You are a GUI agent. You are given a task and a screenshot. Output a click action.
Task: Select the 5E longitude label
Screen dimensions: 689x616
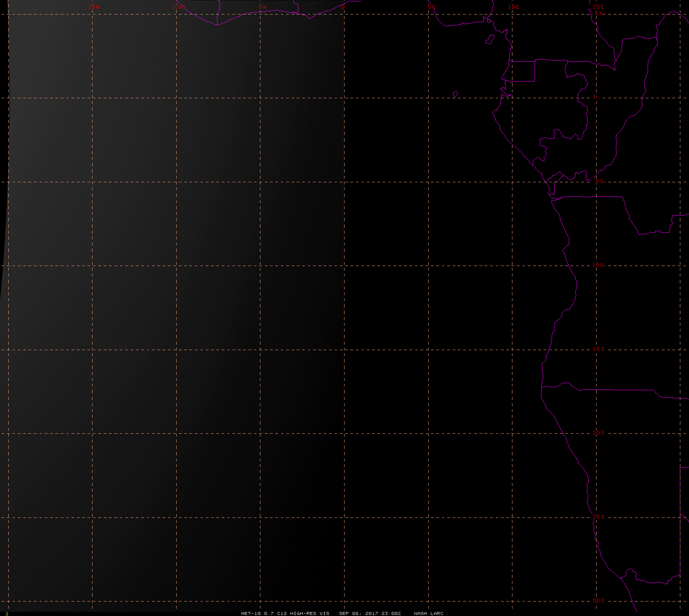(432, 7)
